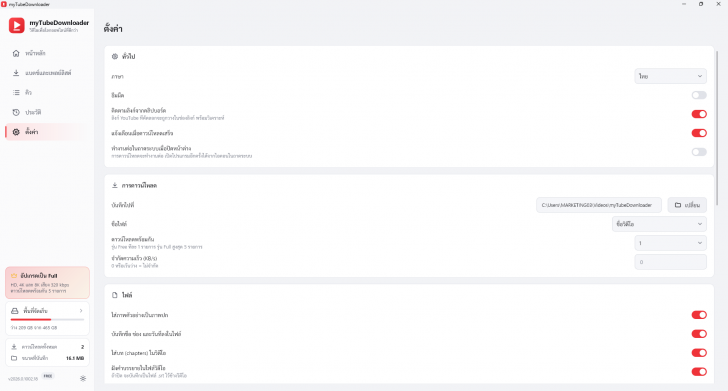Click the upgrade to Full card
Screen dimensions: 728x391
47,283
